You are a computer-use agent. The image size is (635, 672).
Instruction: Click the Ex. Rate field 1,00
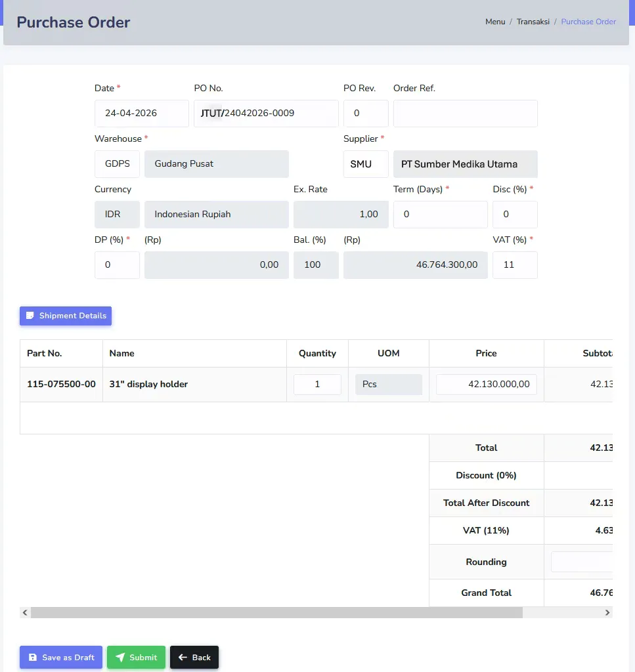(341, 215)
